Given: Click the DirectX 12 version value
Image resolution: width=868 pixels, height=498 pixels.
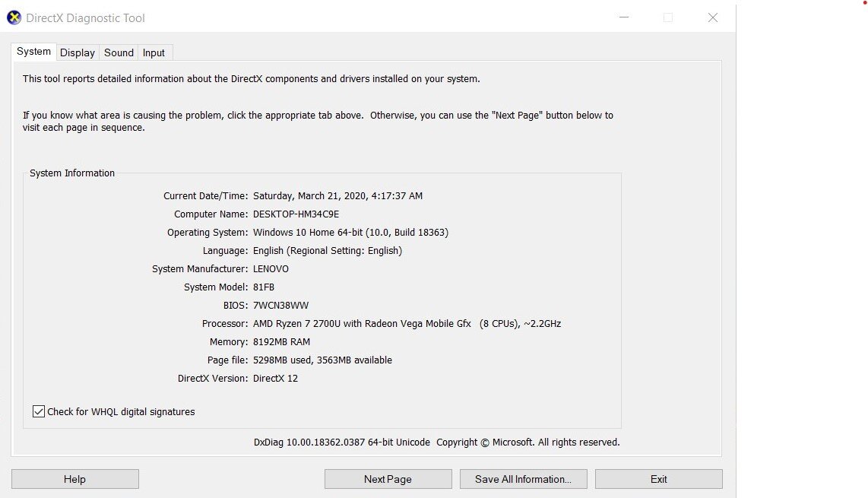Looking at the screenshot, I should [275, 379].
